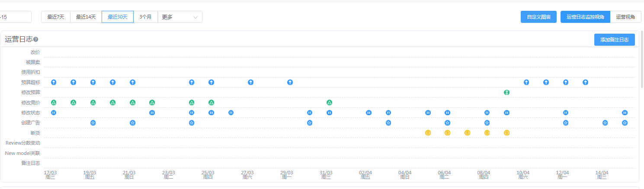Click the last yellow 断货 marker on 09/04

pyautogui.click(x=506, y=133)
